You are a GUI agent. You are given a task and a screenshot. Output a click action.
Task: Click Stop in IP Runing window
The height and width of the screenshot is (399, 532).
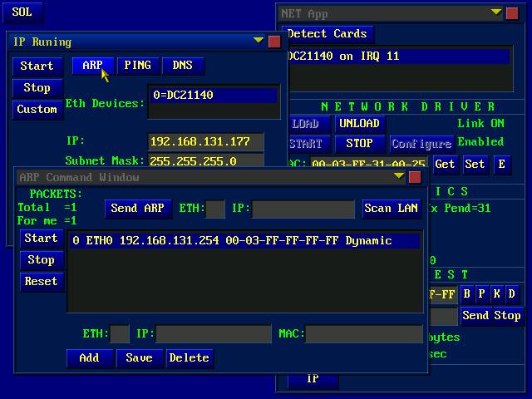[37, 88]
